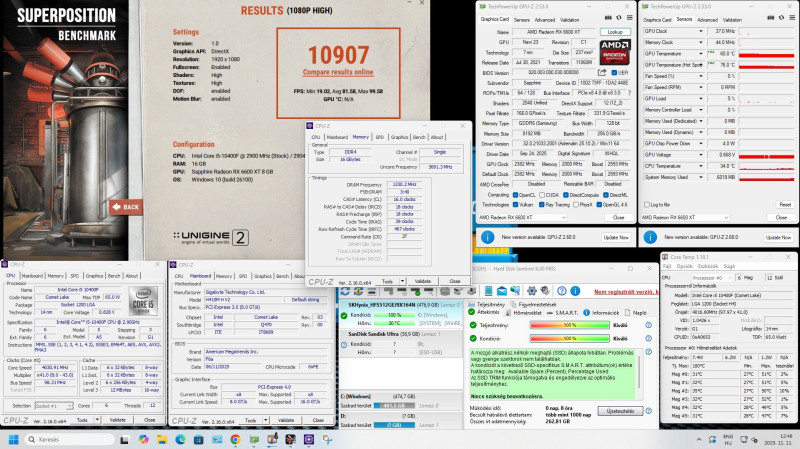
Task: Open the Socket #1 selection dropdown in CPU-Z
Action: pyautogui.click(x=54, y=406)
